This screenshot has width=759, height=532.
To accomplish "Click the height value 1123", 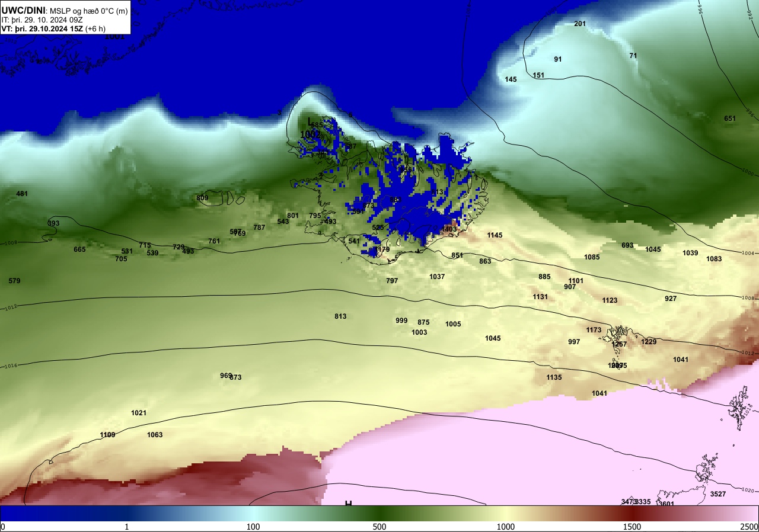I will tap(610, 300).
